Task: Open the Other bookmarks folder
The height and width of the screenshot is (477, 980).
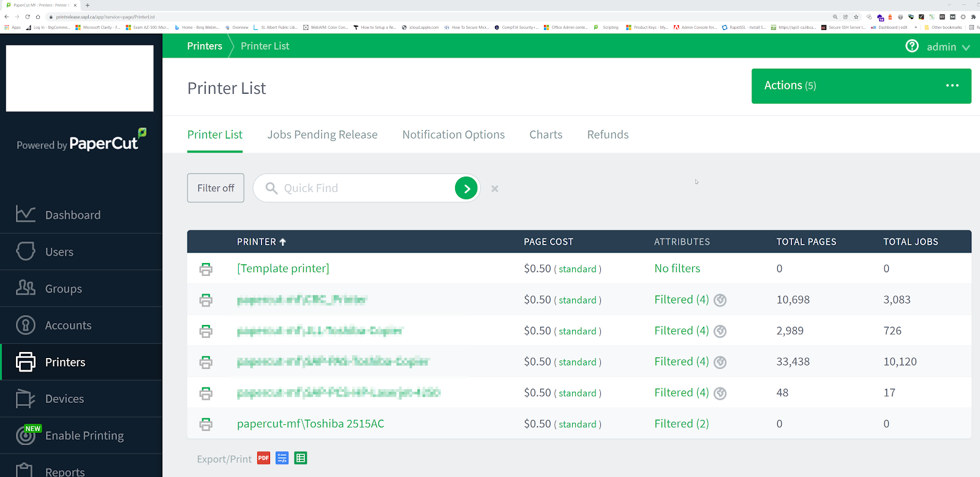Action: click(x=943, y=27)
